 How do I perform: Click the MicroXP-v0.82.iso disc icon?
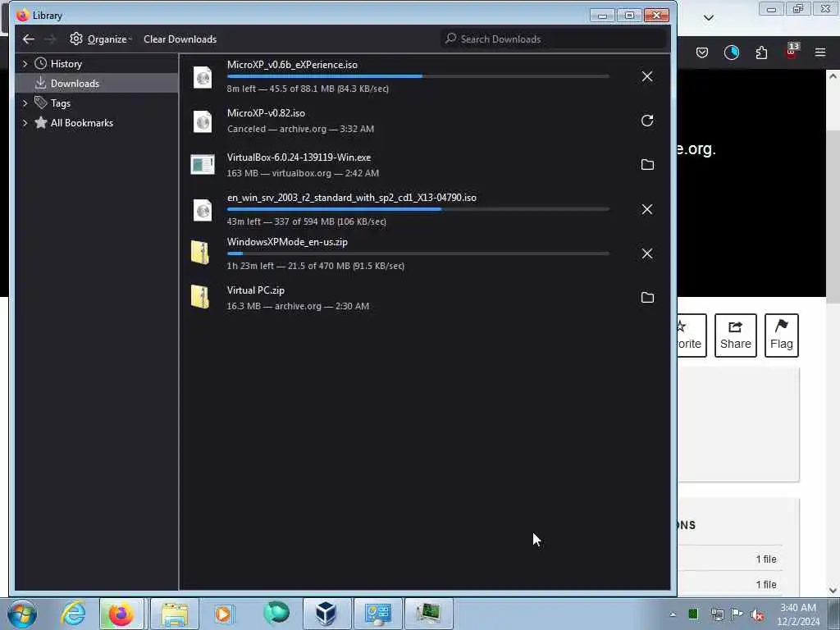(x=203, y=121)
